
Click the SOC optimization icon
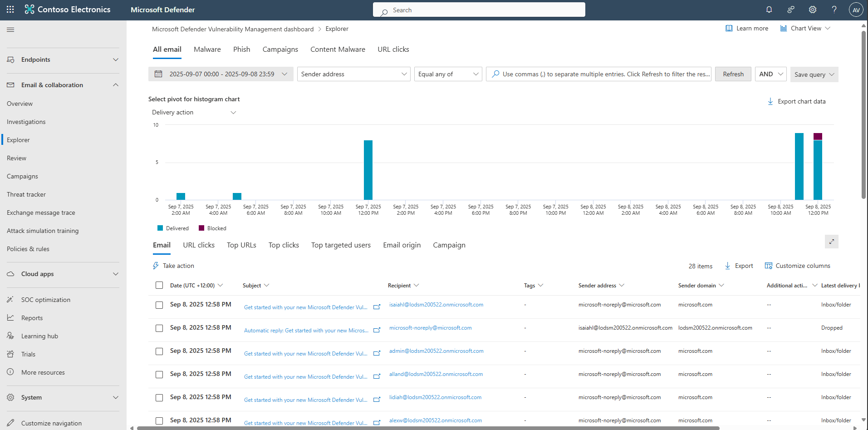(10, 300)
